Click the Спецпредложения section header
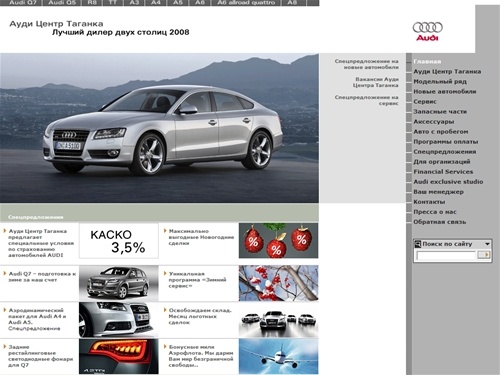The image size is (500, 375). pos(35,217)
